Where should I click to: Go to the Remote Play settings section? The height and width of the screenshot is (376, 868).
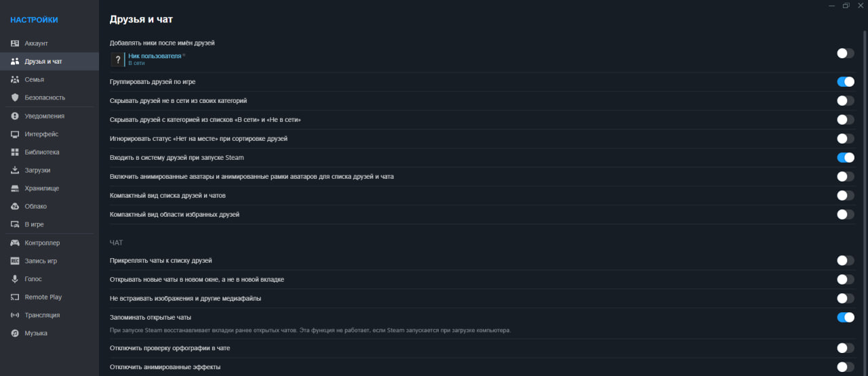[43, 297]
